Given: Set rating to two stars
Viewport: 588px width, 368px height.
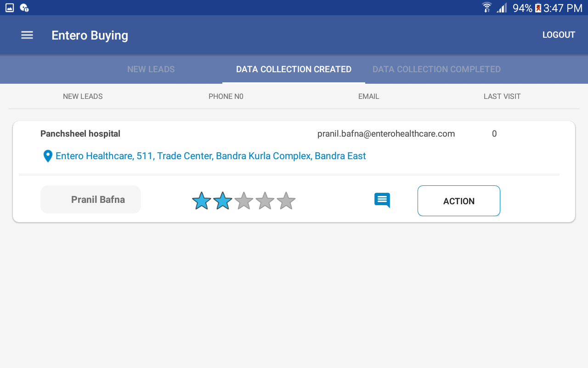Looking at the screenshot, I should (x=223, y=201).
